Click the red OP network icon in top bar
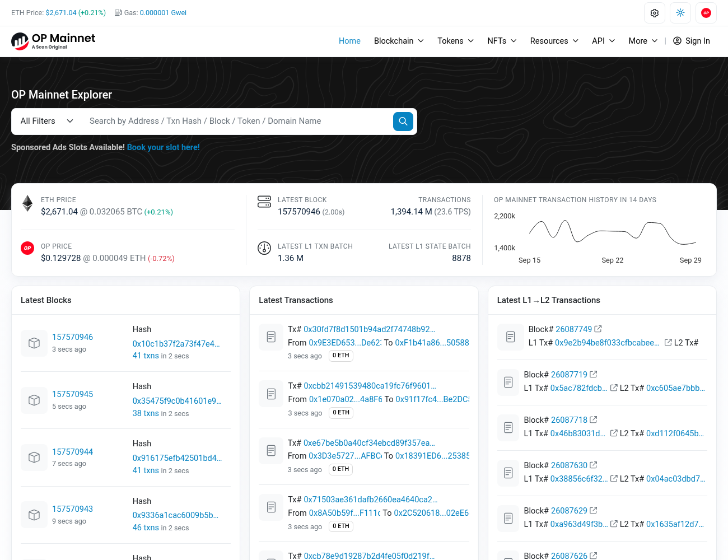 (706, 13)
